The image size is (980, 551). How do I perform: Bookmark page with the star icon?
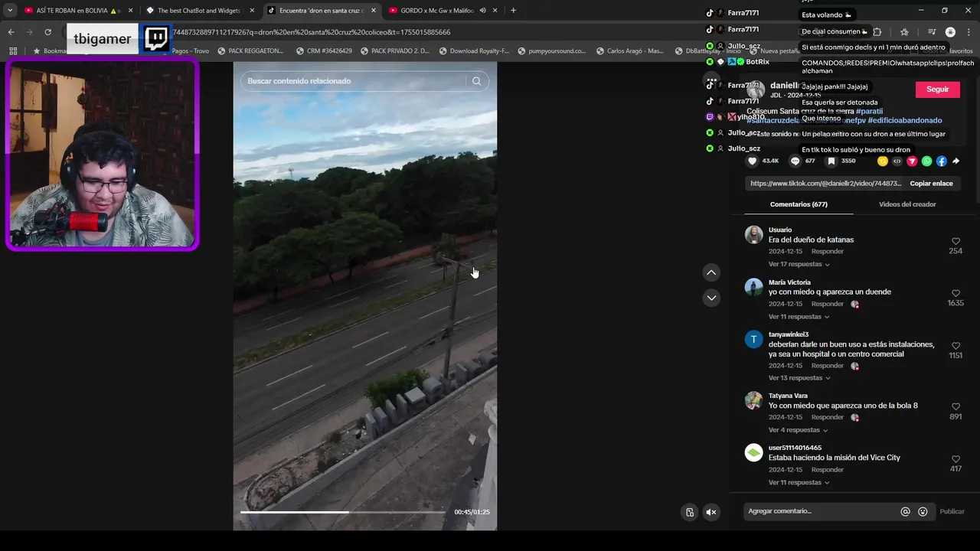904,32
